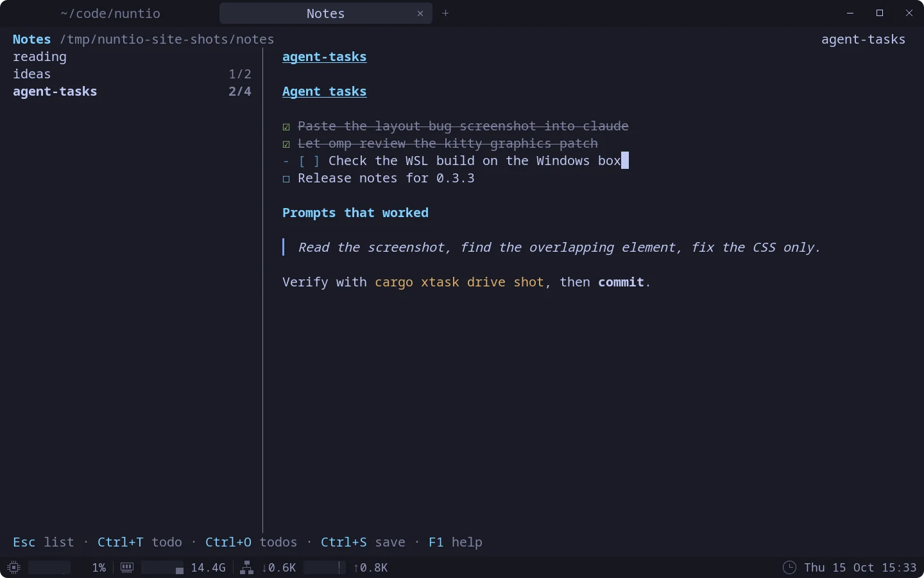Click the CPU chip icon in status bar

13,568
